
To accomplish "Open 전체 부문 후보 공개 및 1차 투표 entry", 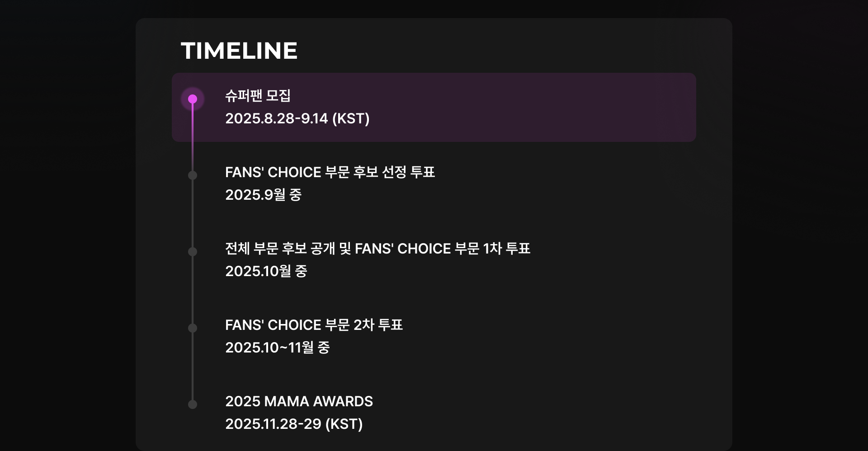I will [x=377, y=249].
